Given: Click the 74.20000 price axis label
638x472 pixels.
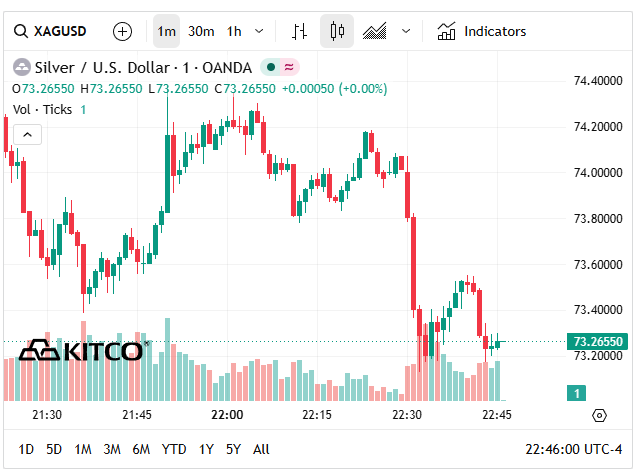Looking at the screenshot, I should click(598, 127).
